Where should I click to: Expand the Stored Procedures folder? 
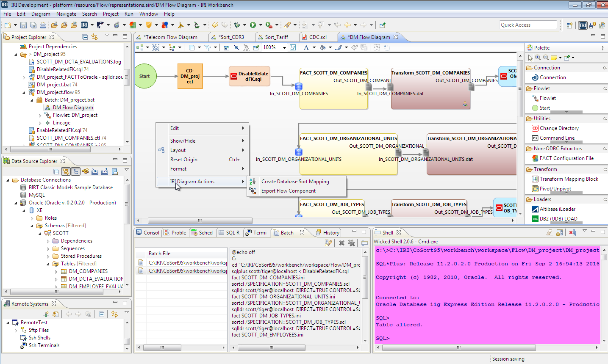coord(48,256)
